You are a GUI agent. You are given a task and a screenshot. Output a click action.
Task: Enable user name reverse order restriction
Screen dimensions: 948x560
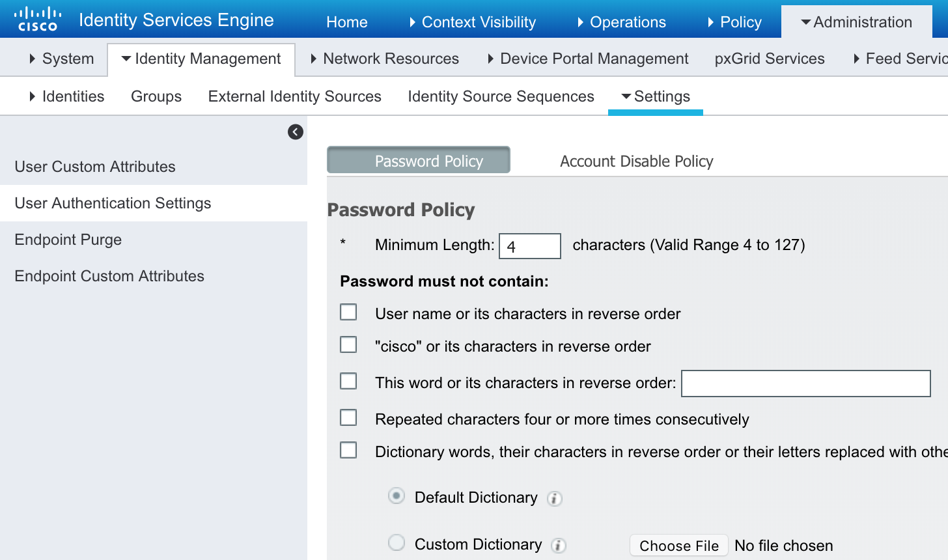[348, 313]
